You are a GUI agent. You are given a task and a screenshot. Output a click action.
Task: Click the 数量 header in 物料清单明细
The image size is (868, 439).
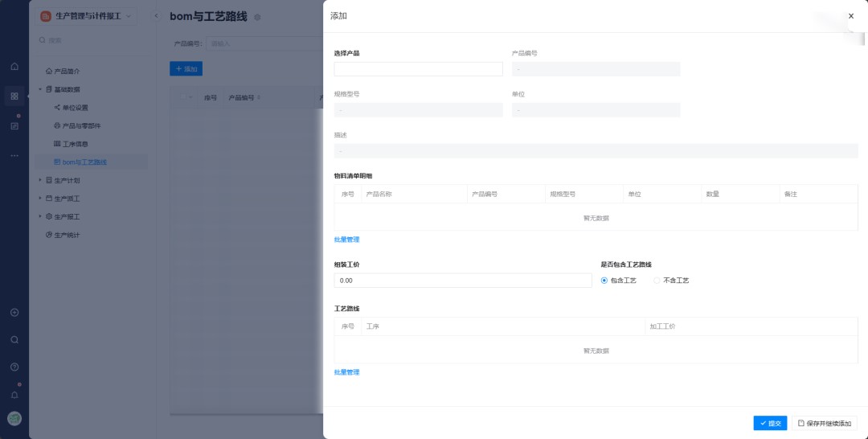pos(712,195)
